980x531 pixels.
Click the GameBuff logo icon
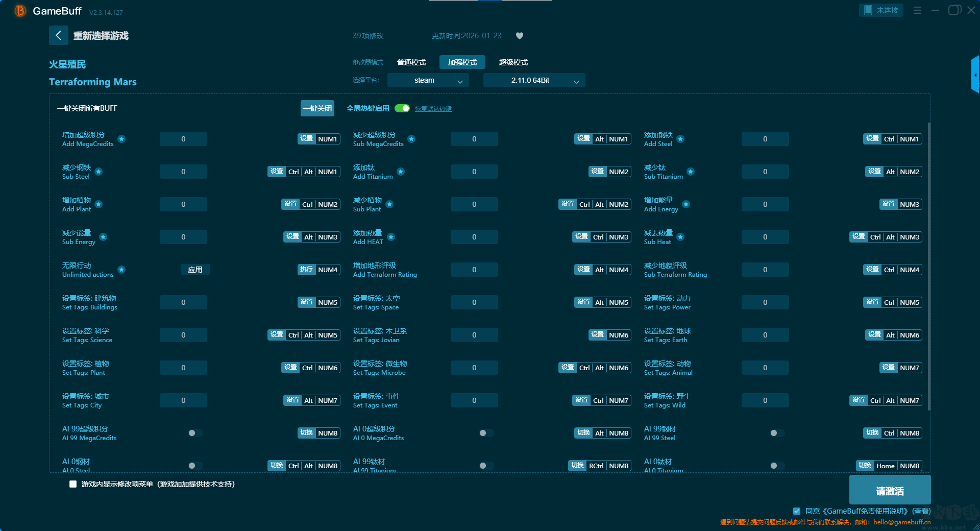(x=20, y=11)
